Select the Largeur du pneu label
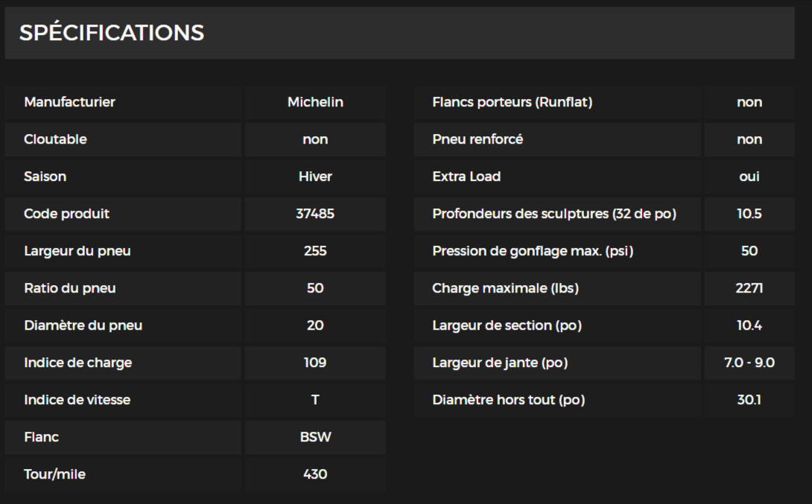 coord(77,251)
